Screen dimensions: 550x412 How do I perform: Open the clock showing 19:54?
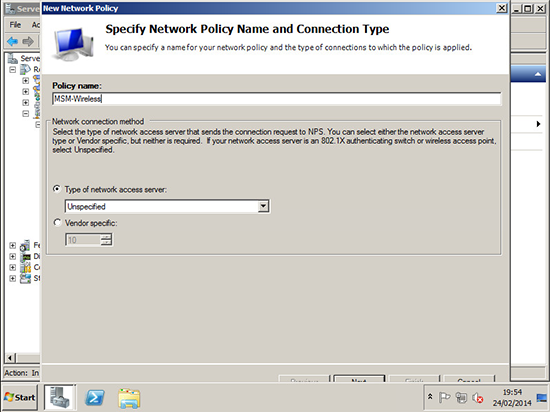pyautogui.click(x=512, y=397)
